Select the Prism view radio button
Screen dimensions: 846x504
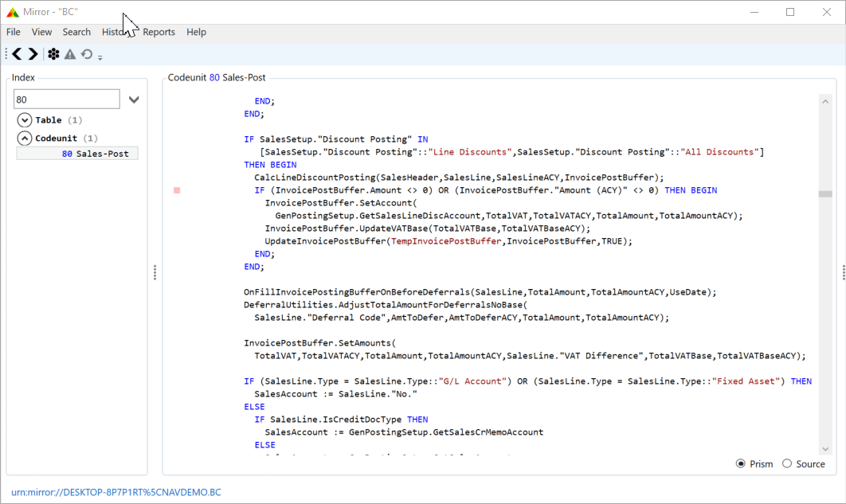741,463
